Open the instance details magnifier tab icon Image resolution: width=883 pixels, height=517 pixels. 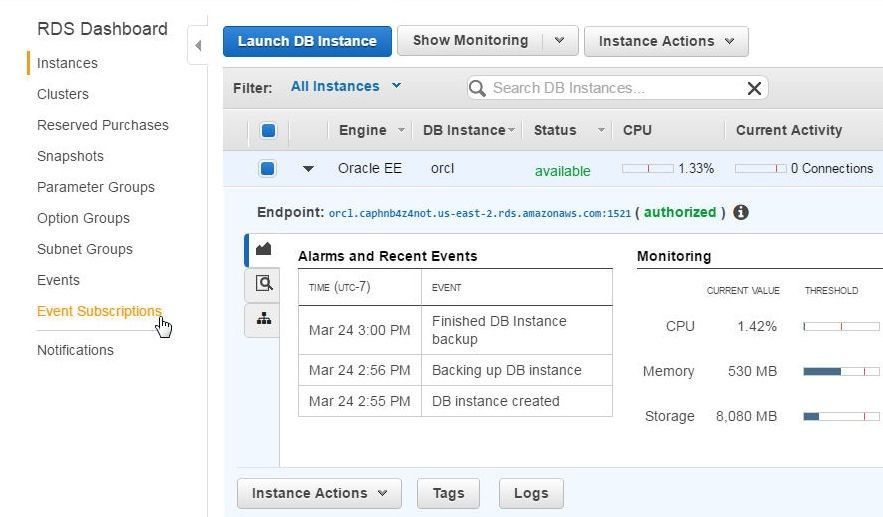click(264, 283)
